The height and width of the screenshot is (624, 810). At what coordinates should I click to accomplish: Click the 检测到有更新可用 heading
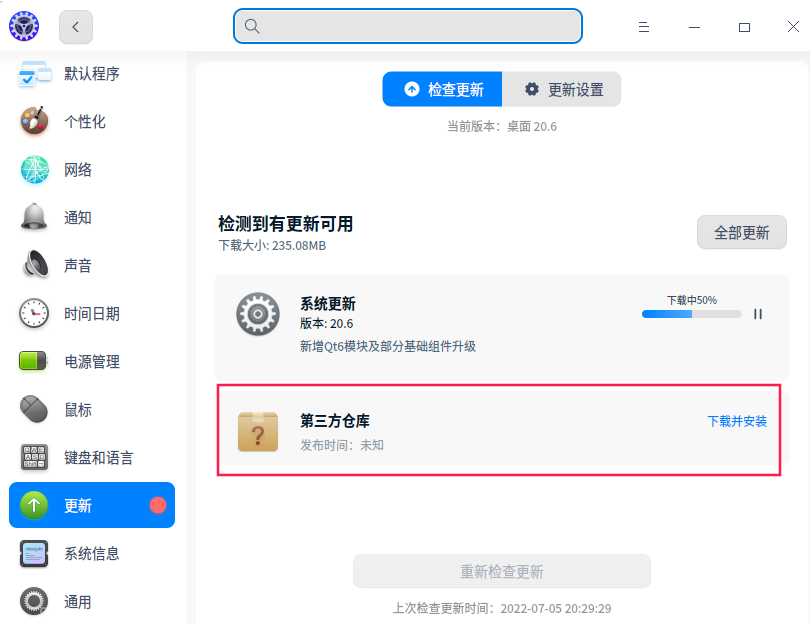click(x=286, y=224)
